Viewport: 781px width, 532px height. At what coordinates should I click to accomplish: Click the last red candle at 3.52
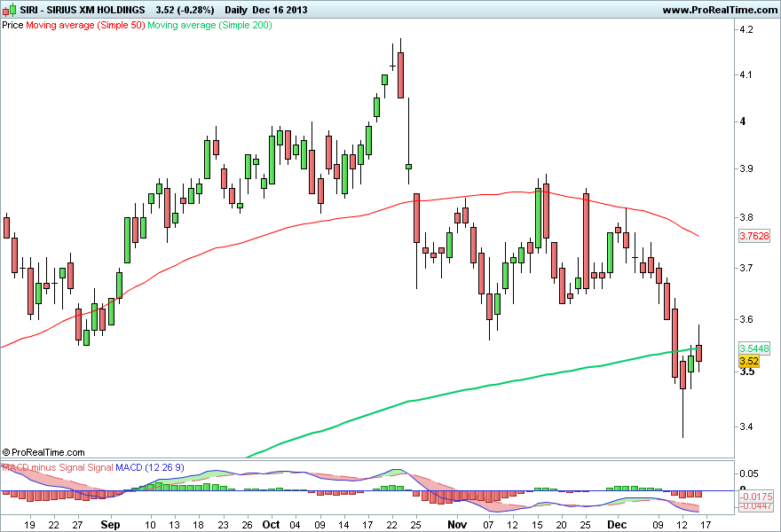click(x=698, y=353)
